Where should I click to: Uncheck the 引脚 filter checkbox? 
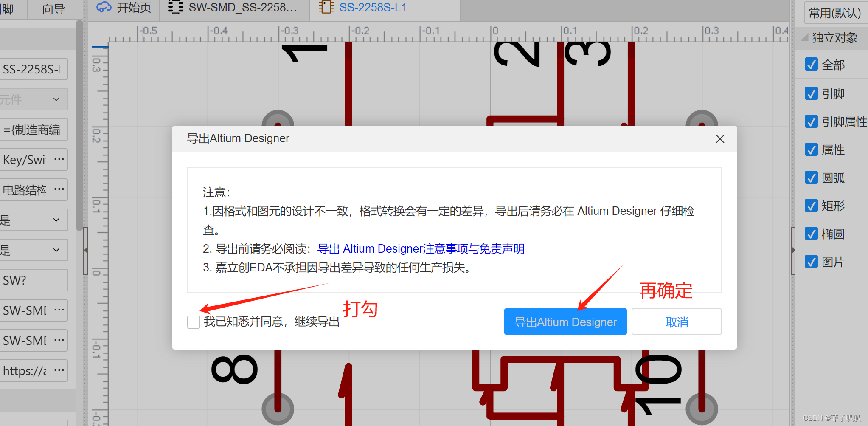[811, 93]
